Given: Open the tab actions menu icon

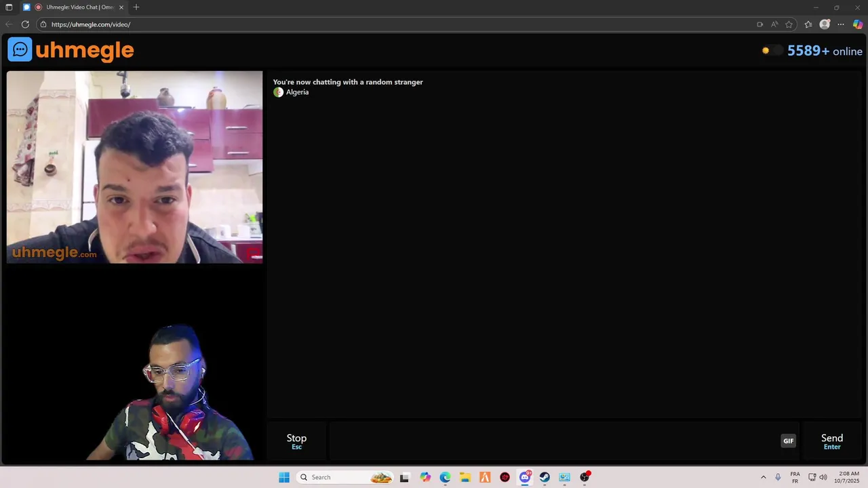Looking at the screenshot, I should click(9, 7).
